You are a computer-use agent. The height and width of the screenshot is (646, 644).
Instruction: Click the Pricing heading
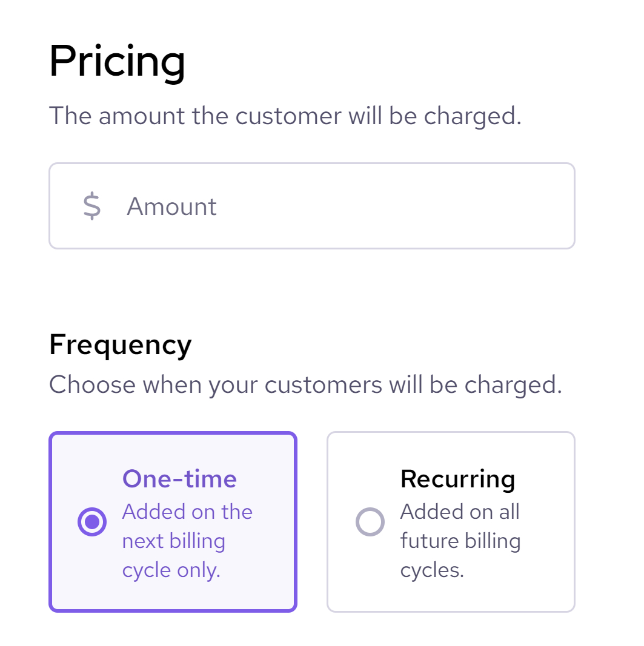(117, 62)
